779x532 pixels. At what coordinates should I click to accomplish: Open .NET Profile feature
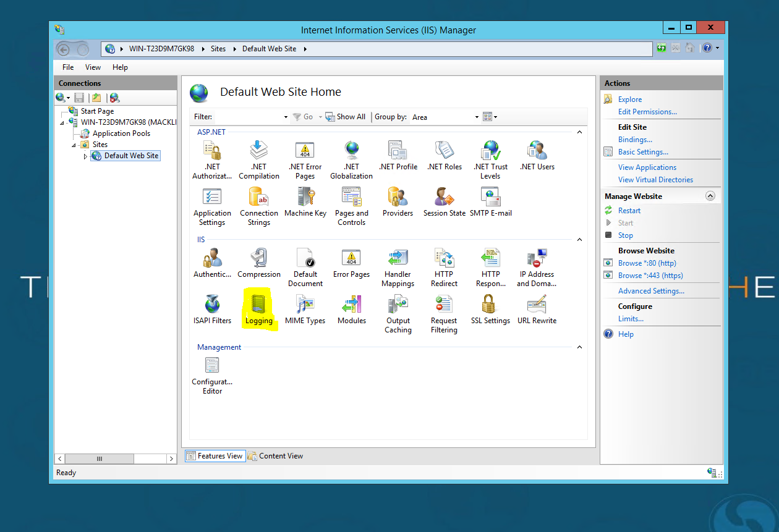pyautogui.click(x=398, y=155)
